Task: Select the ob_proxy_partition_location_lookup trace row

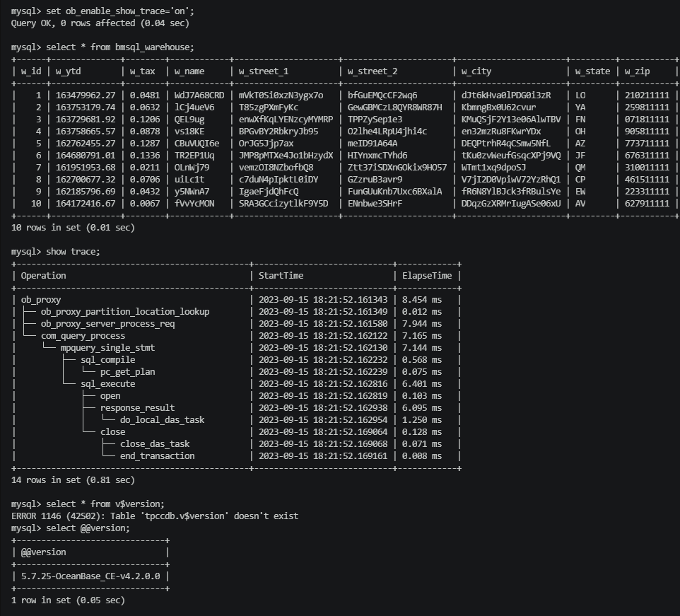Action: pyautogui.click(x=124, y=312)
